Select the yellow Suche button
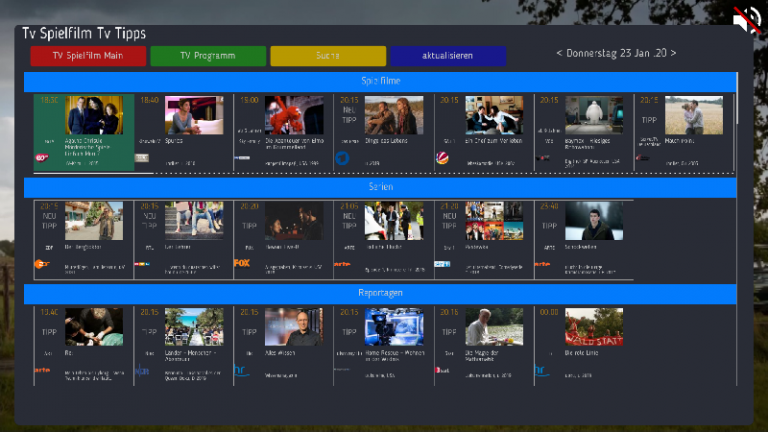Viewport: 768px width, 432px height. 328,56
